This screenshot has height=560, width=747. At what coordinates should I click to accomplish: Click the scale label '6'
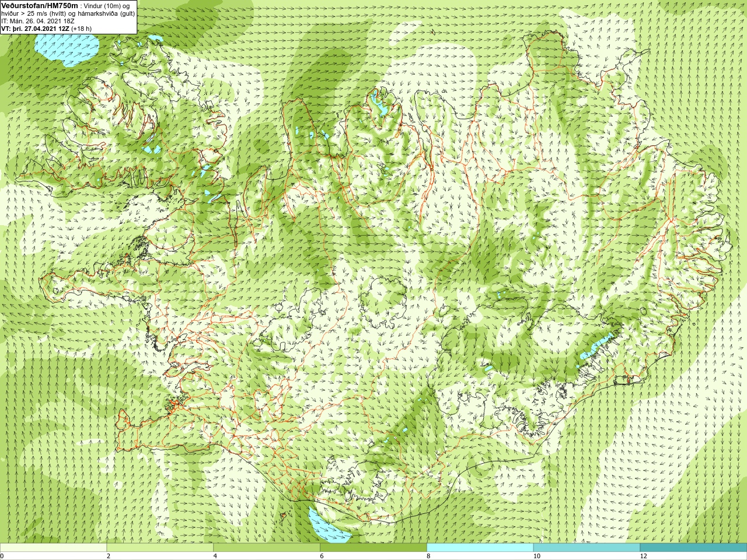click(x=322, y=556)
